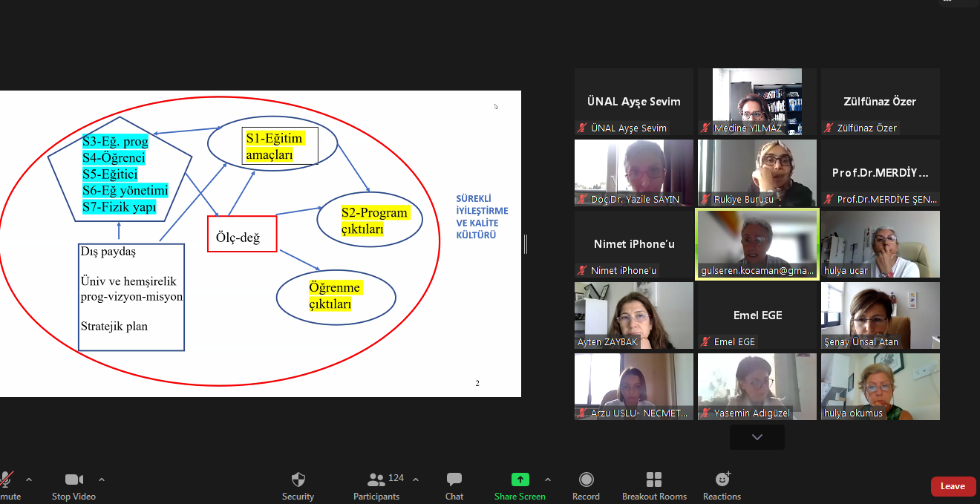
Task: Select Zülfünaz Özer participant tile
Action: [x=881, y=102]
